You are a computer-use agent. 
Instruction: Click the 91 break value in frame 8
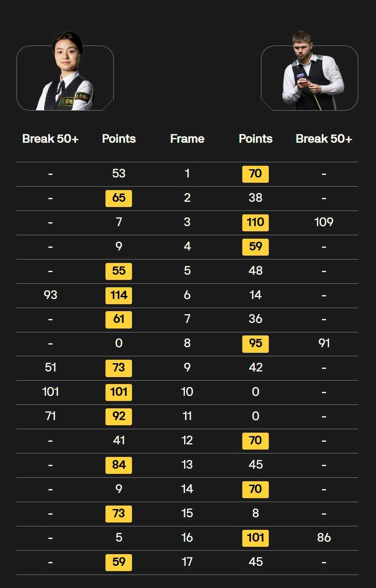[x=324, y=343]
